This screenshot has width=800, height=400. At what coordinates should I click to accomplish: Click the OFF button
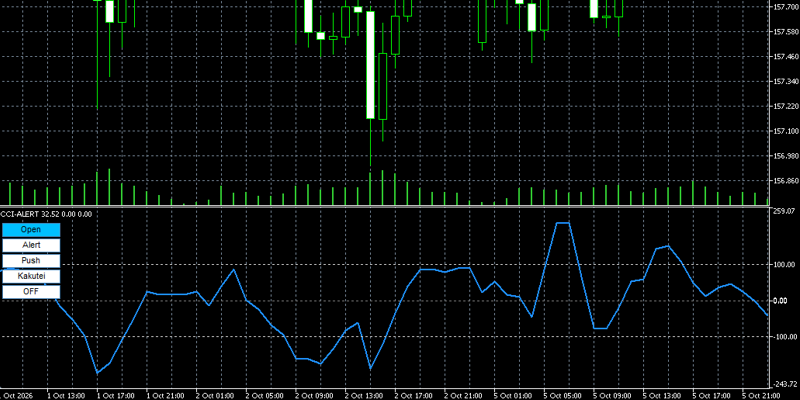click(31, 292)
